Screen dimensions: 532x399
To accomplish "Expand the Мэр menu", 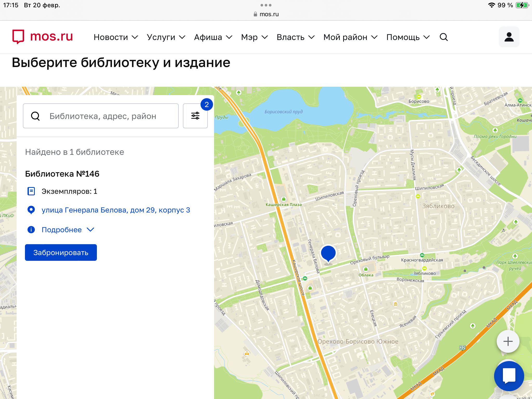I will point(255,37).
